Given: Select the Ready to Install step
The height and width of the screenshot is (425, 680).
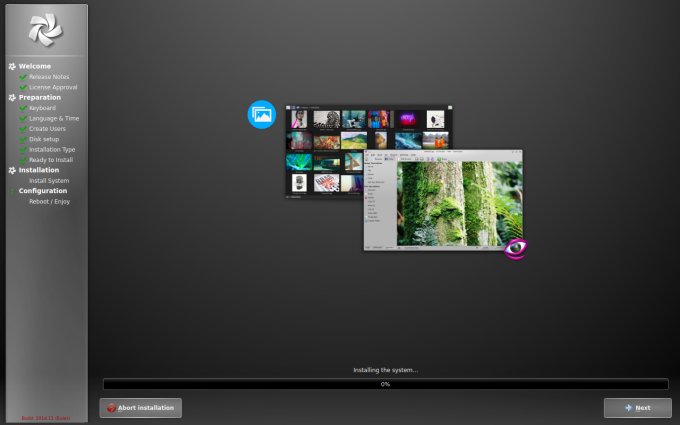Looking at the screenshot, I should 51,160.
